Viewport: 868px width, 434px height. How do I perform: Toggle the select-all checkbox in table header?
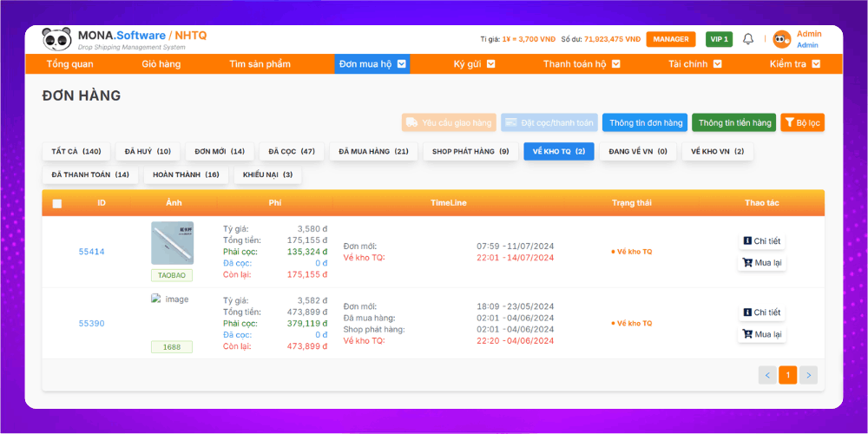(57, 204)
